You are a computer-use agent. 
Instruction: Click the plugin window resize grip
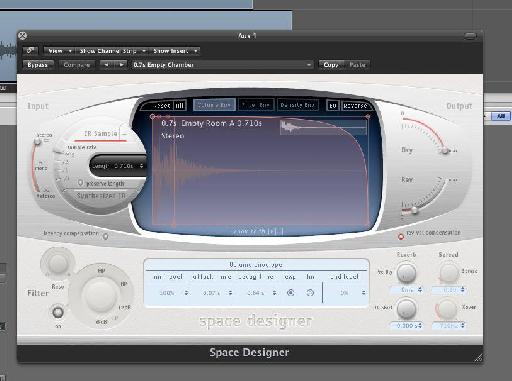[x=478, y=358]
